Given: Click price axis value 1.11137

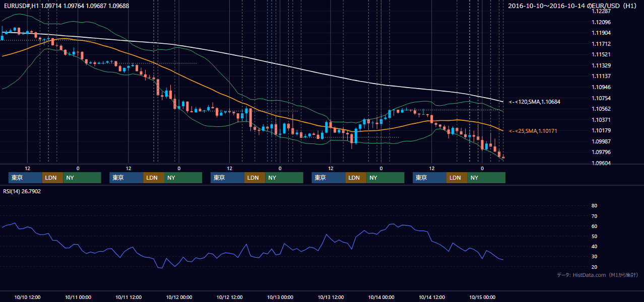Looking at the screenshot, I should (x=601, y=76).
